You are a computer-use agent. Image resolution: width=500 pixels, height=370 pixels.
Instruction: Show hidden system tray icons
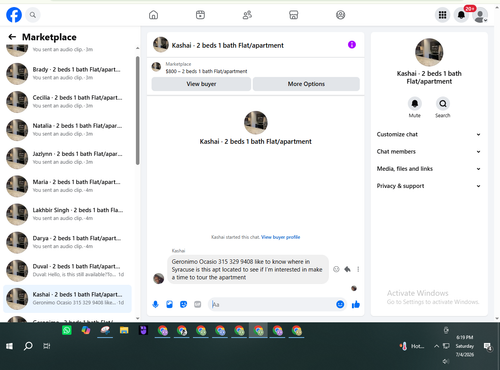pos(436,346)
